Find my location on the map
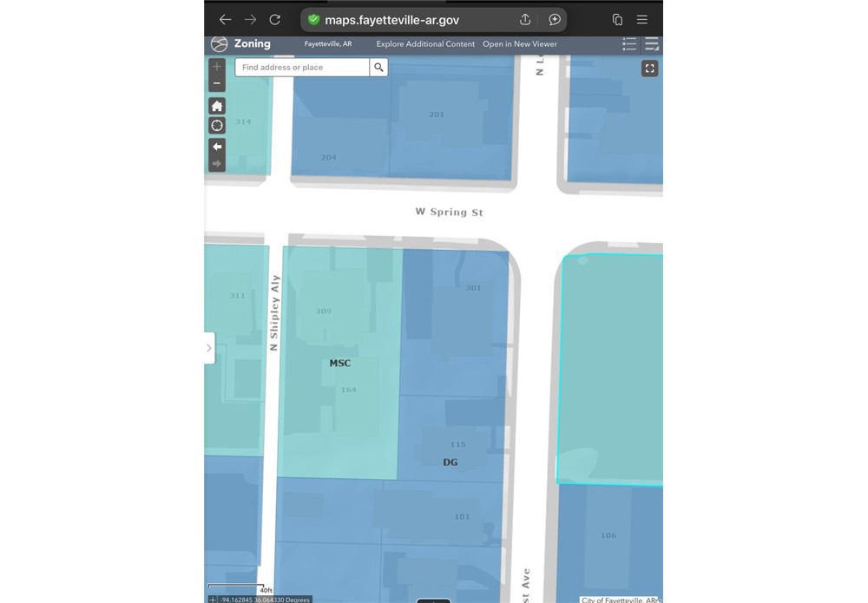 (x=217, y=126)
